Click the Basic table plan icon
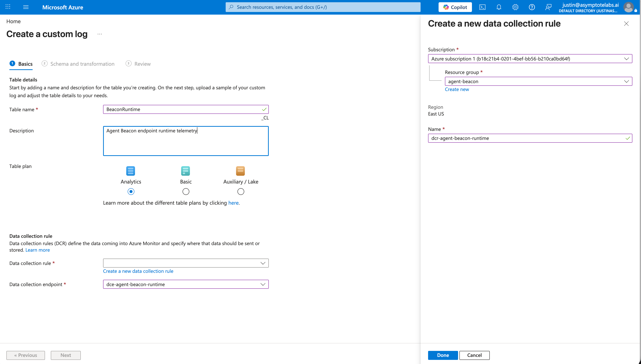This screenshot has width=641, height=364. (x=186, y=171)
